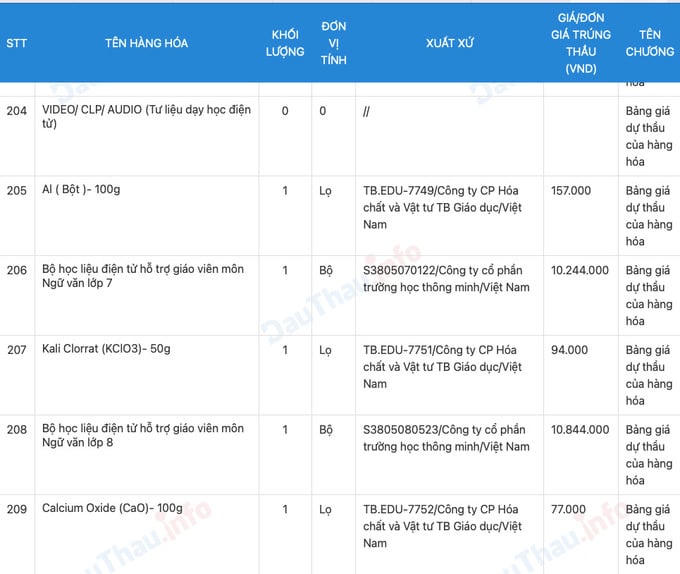Select the TÊN HÀNG HÓA column header
The height and width of the screenshot is (574, 680).
point(146,43)
